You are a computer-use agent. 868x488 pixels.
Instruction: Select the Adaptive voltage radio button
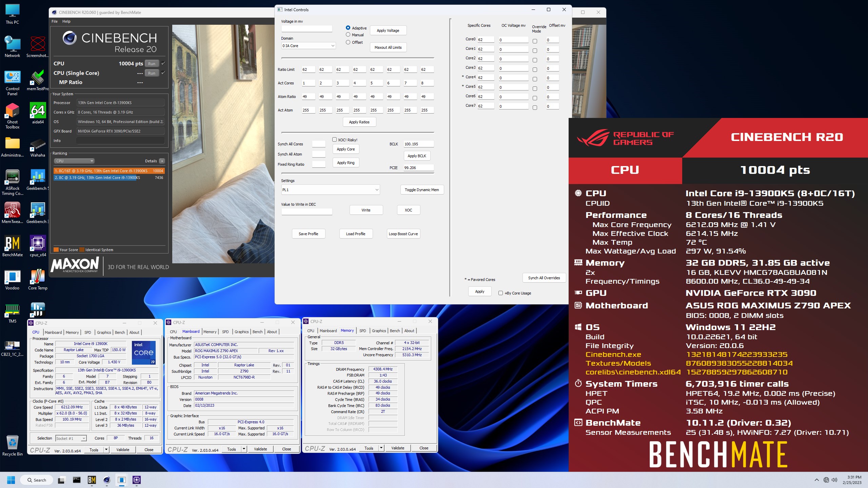348,28
